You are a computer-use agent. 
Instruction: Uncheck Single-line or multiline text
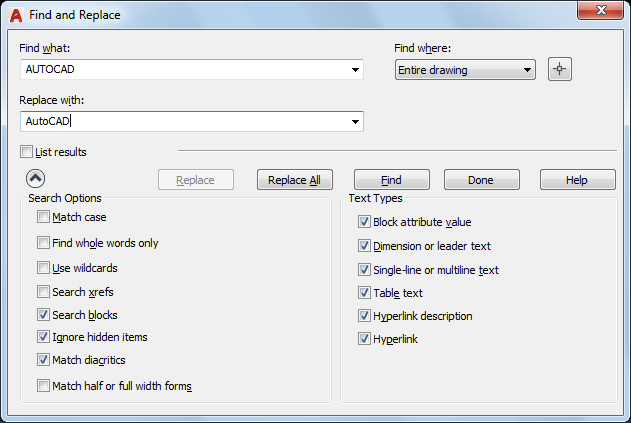(364, 270)
